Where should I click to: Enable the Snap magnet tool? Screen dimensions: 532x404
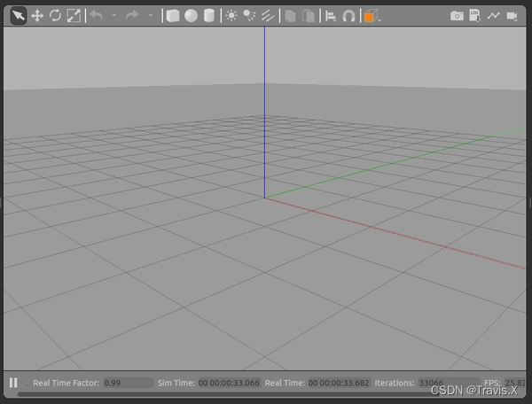pyautogui.click(x=348, y=16)
